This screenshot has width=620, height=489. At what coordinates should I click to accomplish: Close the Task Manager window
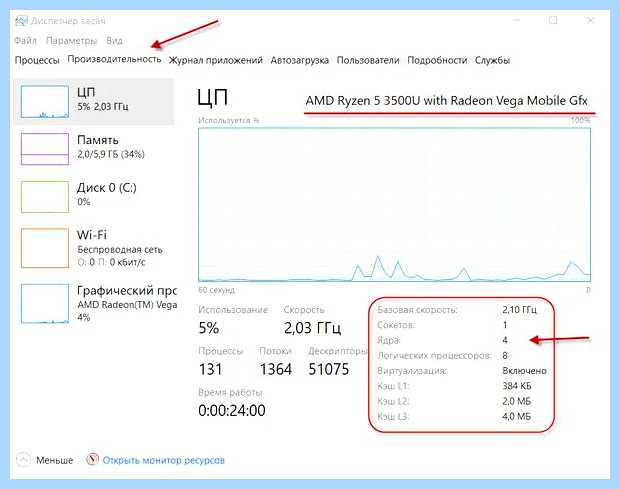click(590, 20)
